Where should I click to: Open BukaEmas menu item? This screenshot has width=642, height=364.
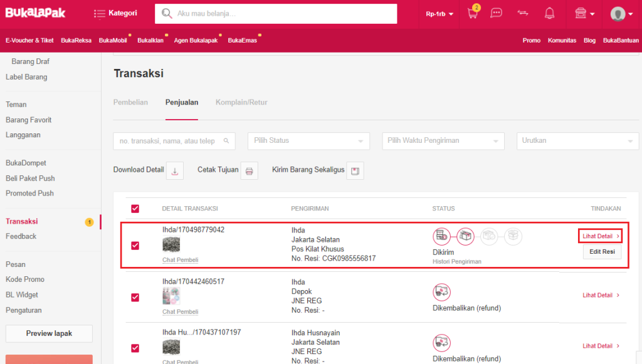pos(243,40)
